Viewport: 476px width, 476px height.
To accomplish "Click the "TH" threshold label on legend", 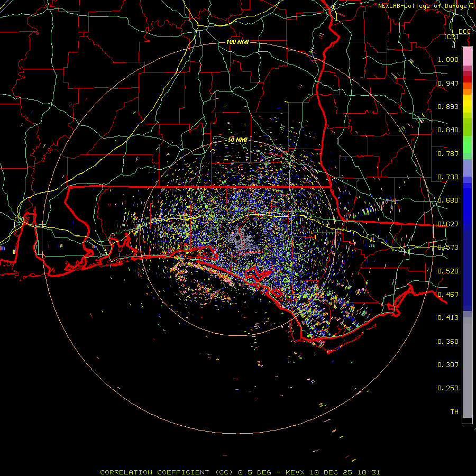I will [454, 412].
